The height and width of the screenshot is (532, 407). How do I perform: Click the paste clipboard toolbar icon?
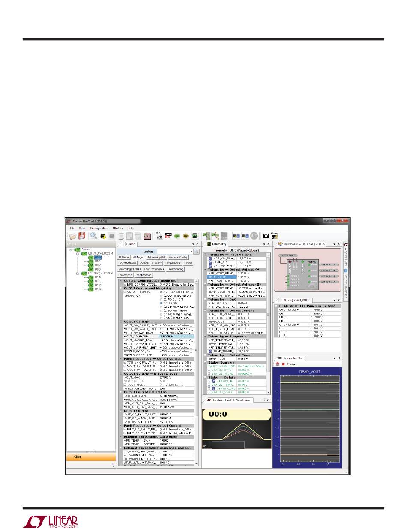(130, 236)
